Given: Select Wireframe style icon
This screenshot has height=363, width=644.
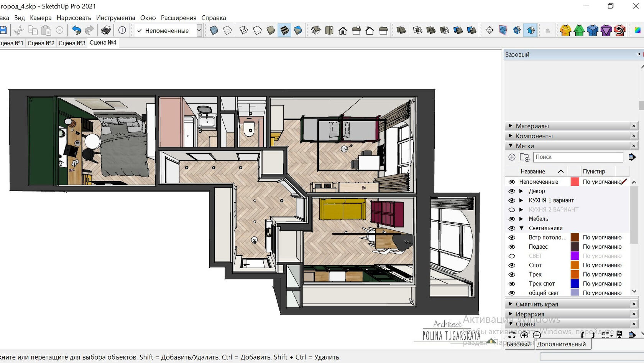Looking at the screenshot, I should click(x=243, y=30).
